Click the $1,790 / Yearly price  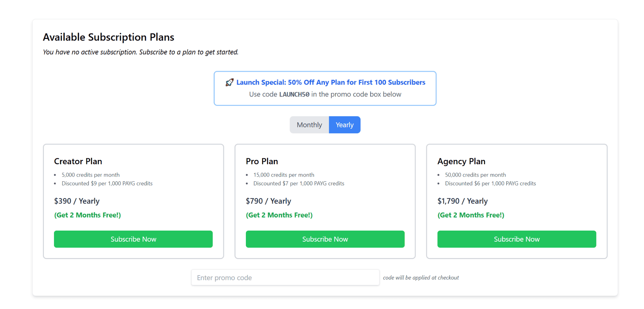pyautogui.click(x=463, y=201)
